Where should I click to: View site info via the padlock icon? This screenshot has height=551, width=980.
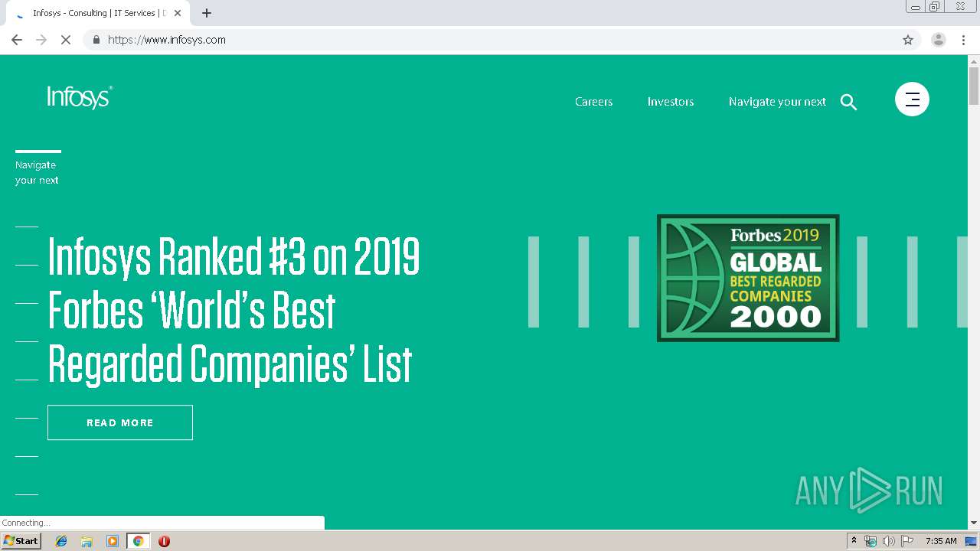coord(96,40)
